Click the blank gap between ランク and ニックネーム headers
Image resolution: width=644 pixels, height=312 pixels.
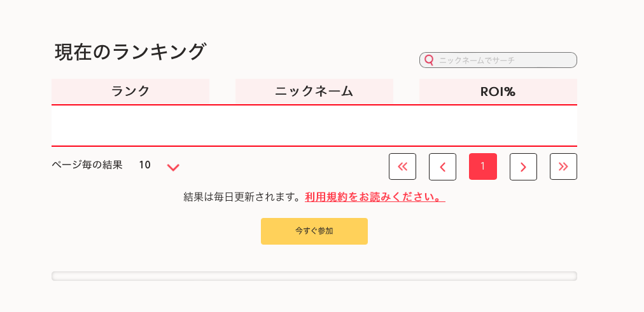click(x=222, y=92)
